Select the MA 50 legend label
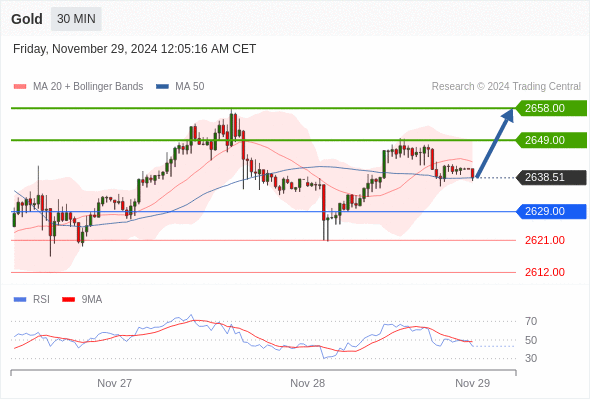 click(190, 87)
